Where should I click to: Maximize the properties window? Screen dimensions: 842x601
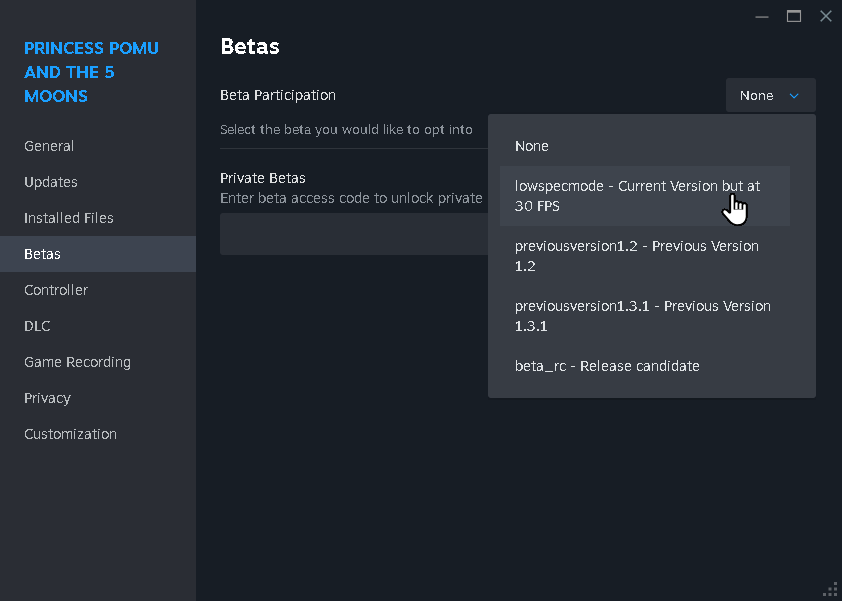[794, 16]
